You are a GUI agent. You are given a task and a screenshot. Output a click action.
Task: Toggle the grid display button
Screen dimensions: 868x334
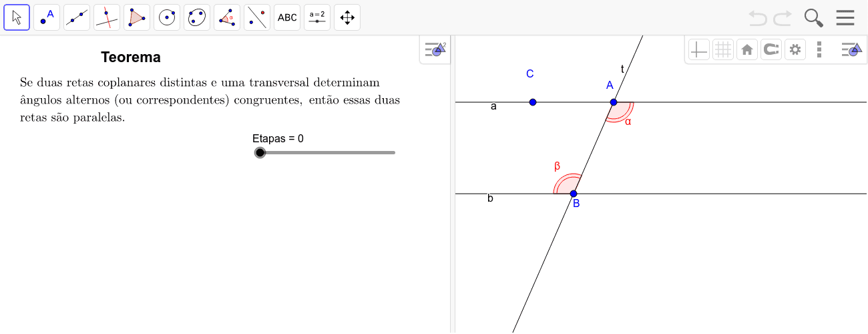pos(722,49)
